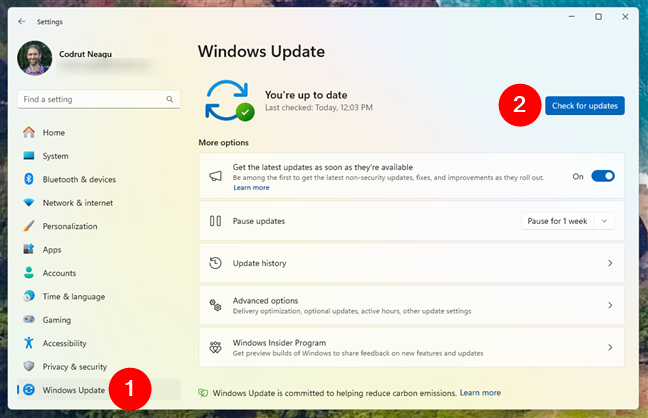Click the Find a setting field

[99, 99]
